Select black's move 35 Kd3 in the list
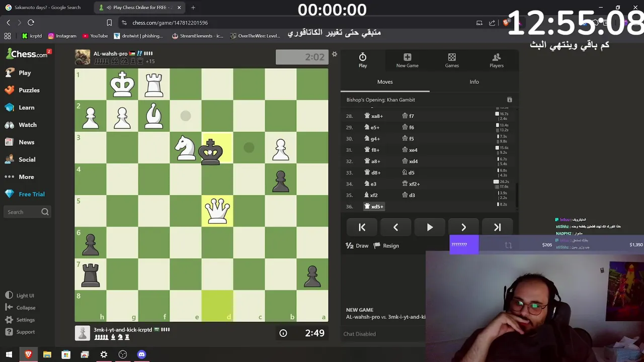This screenshot has width=644, height=362. coord(408,195)
